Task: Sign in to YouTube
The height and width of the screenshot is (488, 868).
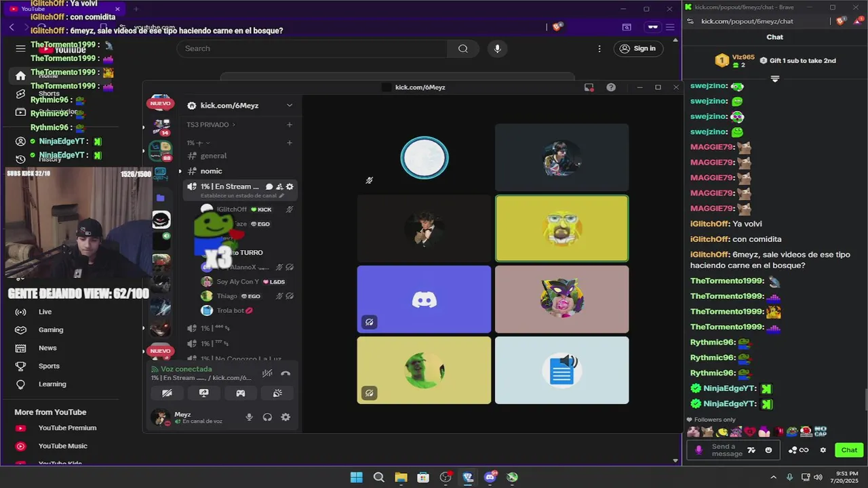Action: coord(638,49)
